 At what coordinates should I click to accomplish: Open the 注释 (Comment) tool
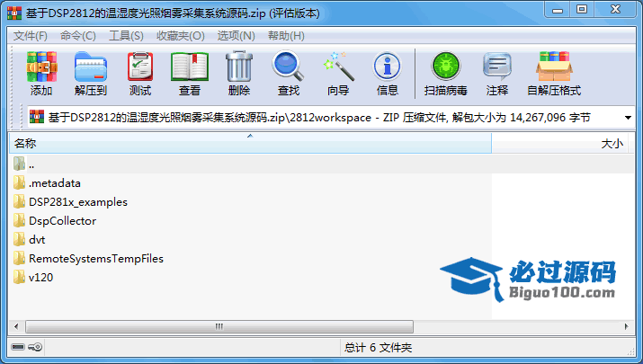[x=497, y=73]
